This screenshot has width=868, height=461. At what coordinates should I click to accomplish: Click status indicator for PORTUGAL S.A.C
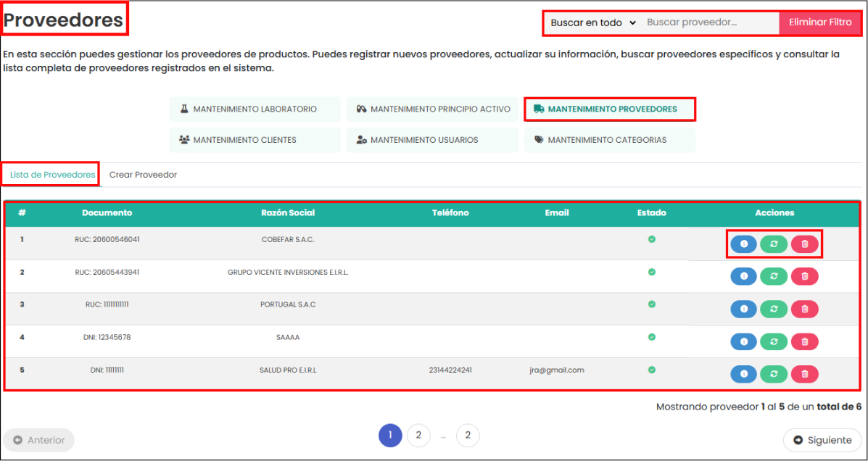651,304
